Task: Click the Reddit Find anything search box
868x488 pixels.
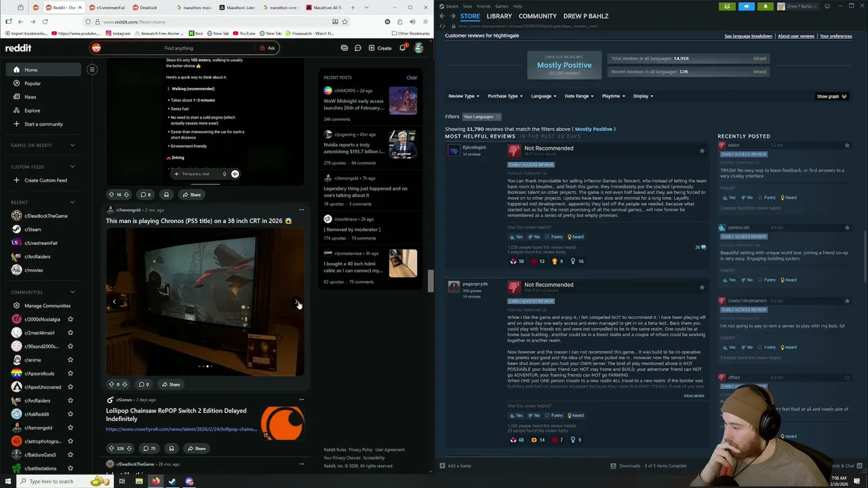Action: (x=178, y=48)
